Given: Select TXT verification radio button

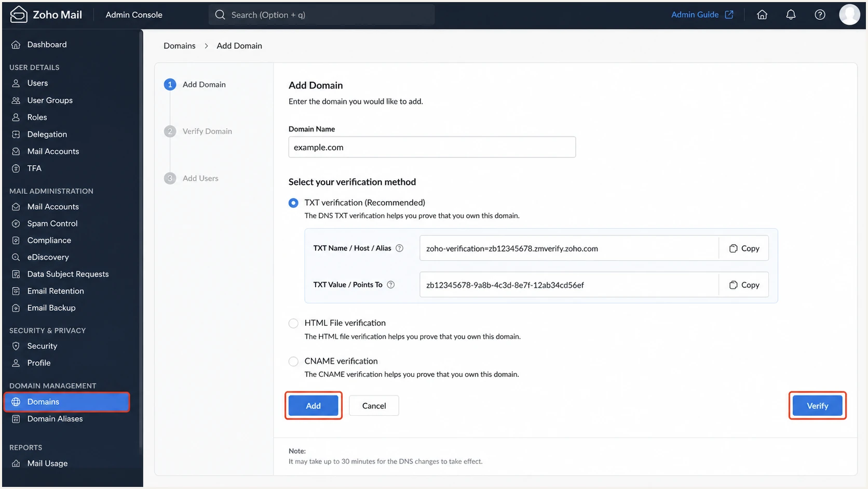Looking at the screenshot, I should pos(293,203).
